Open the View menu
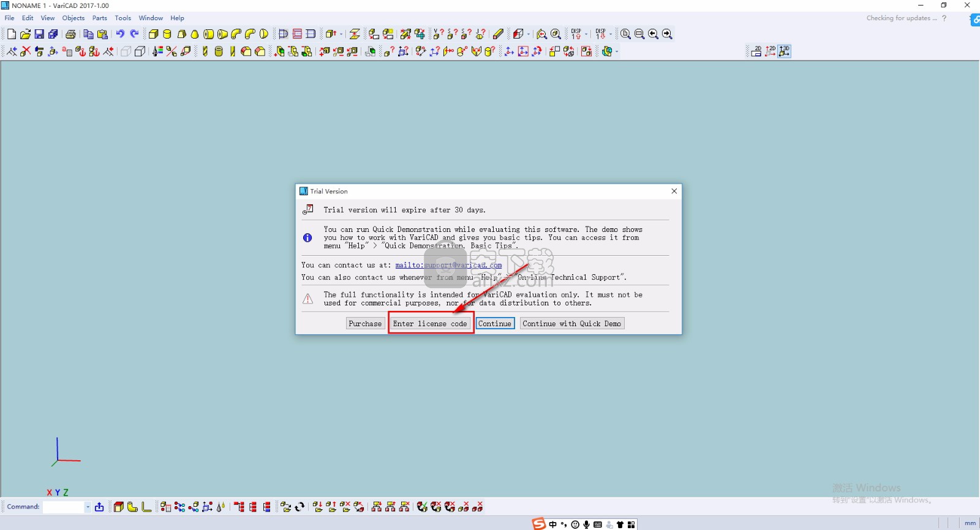 coord(48,18)
